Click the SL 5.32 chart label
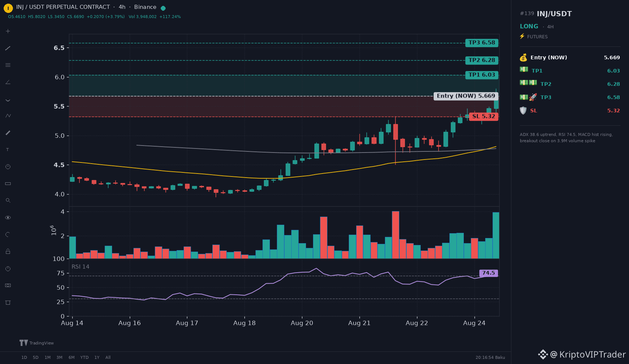629x364 pixels. [484, 116]
